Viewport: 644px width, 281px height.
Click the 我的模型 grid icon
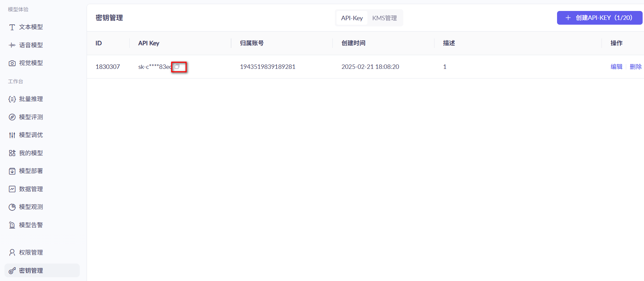pyautogui.click(x=12, y=153)
